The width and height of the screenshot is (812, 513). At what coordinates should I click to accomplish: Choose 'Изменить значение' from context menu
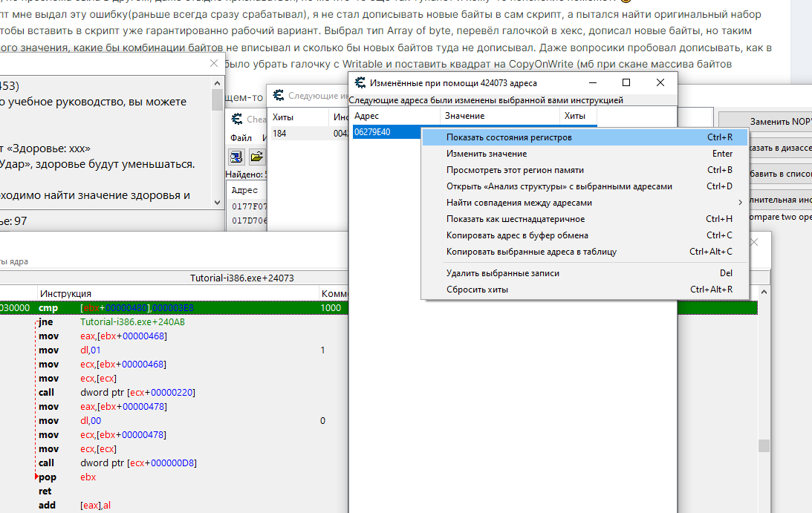coord(487,154)
